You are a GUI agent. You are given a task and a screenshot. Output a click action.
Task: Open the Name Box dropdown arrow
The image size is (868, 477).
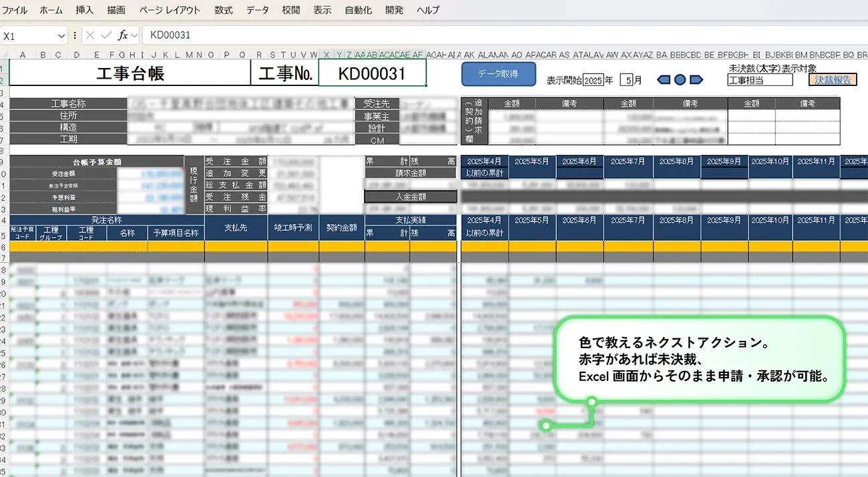click(61, 35)
